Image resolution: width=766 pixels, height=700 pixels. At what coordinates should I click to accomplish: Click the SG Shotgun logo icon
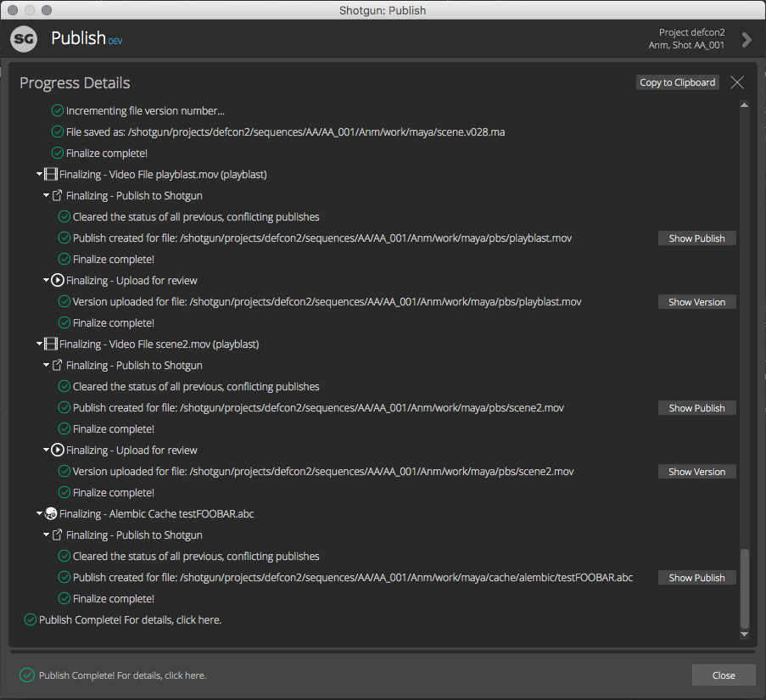tap(24, 38)
